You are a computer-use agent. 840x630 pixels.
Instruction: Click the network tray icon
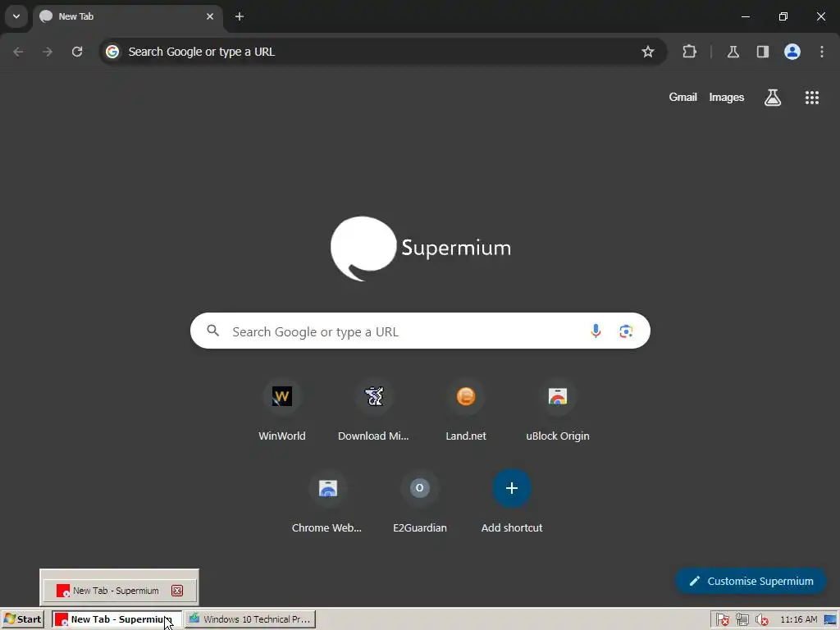click(742, 620)
